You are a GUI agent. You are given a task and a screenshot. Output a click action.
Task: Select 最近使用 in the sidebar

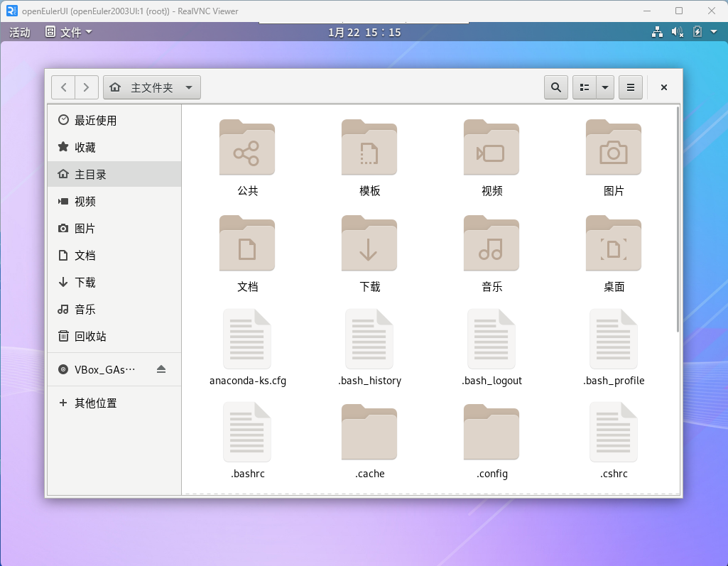114,120
